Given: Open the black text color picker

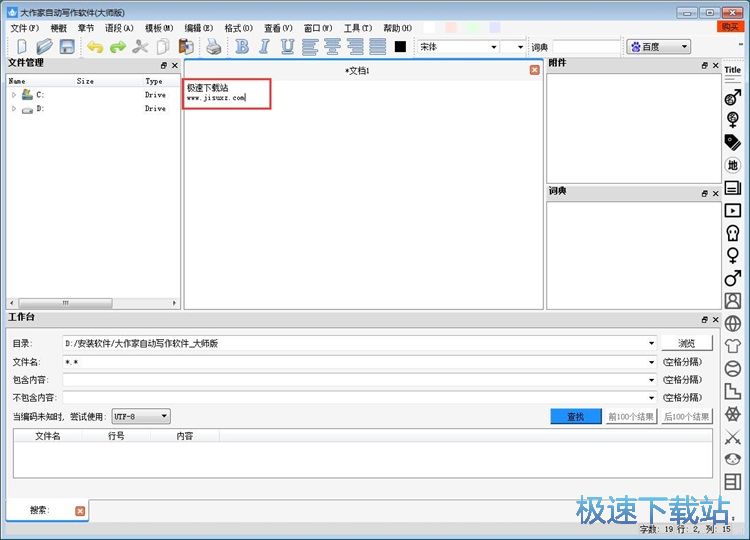Looking at the screenshot, I should 400,46.
